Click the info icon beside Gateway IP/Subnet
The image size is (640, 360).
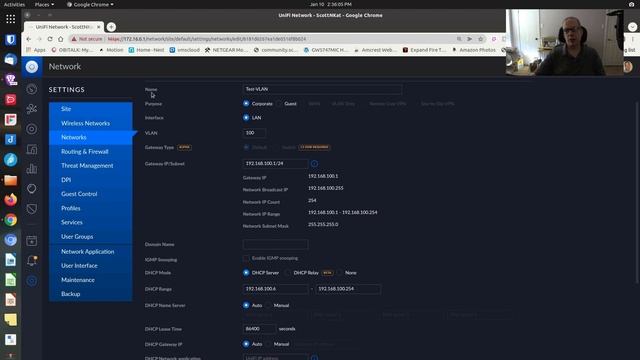[314, 164]
